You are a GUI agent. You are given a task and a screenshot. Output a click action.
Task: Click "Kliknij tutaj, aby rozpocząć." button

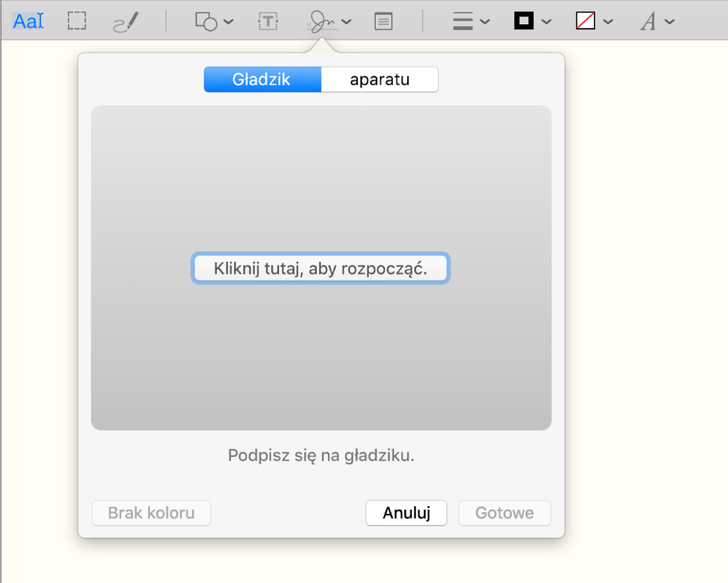click(320, 268)
